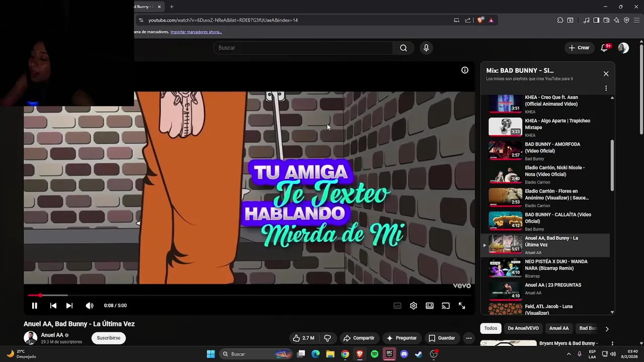Open the Crear menu

pos(579,48)
